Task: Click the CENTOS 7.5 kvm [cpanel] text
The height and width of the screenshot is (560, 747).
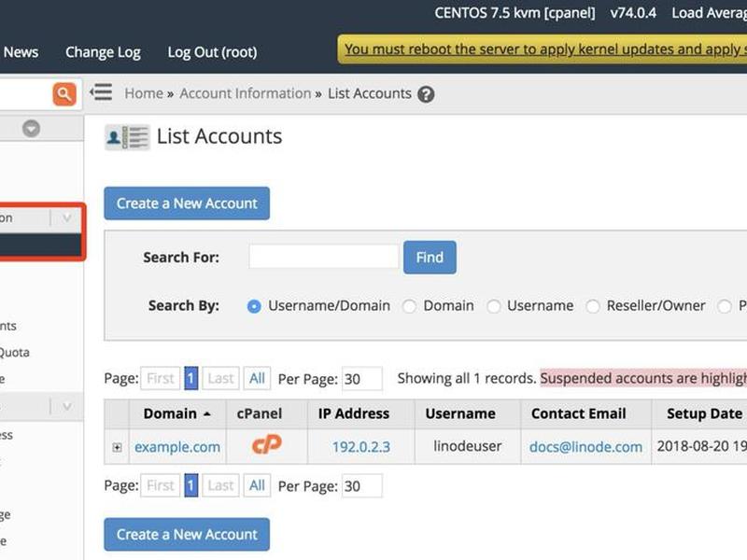Action: point(515,13)
